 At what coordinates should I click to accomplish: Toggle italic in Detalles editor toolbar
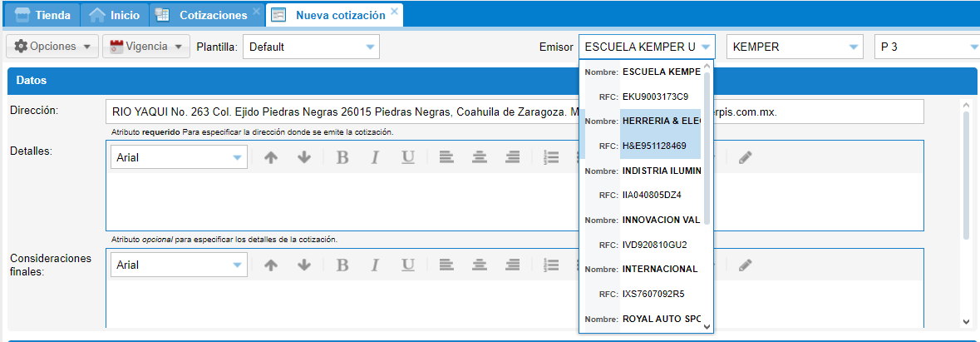[375, 157]
